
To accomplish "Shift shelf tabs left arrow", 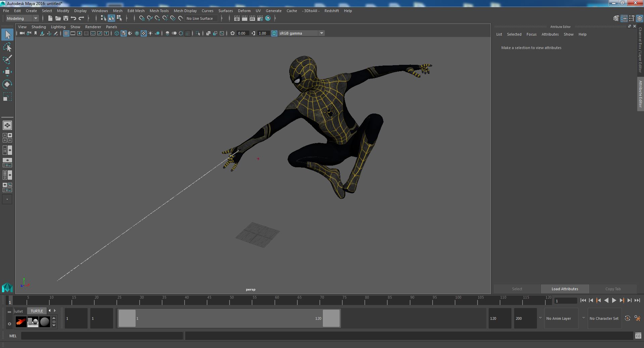I will 50,311.
